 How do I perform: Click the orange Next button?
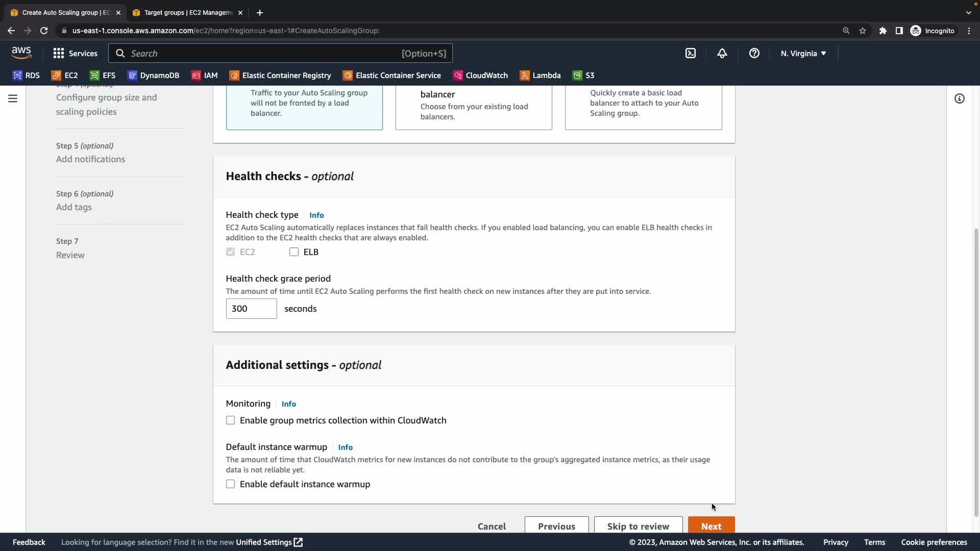711,525
